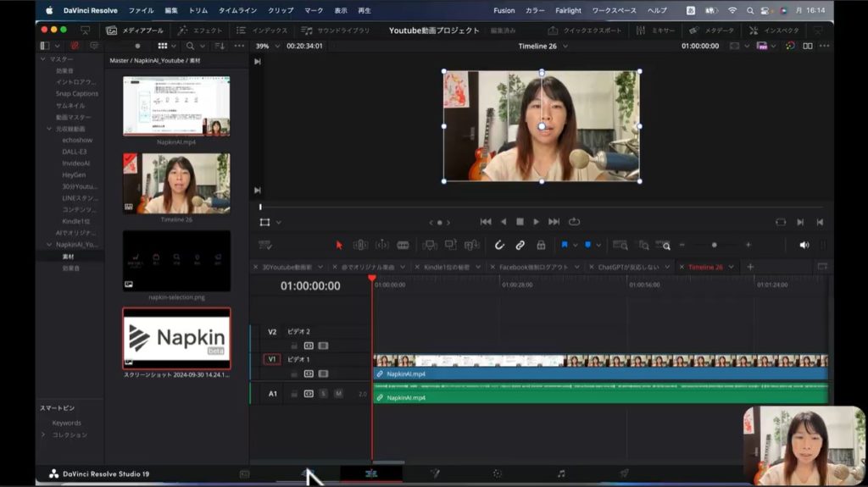Solo audio track A1 with S button
Viewport: 868px width, 487px height.
click(323, 394)
